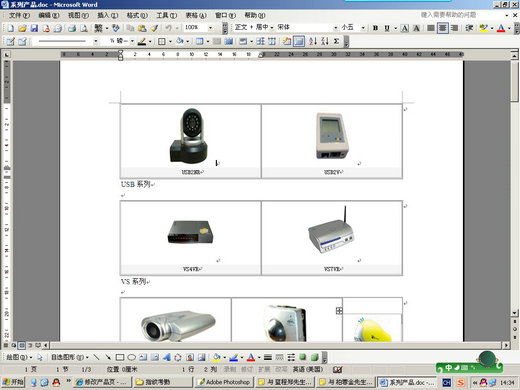This screenshot has width=520, height=390.
Task: Select the Line drawing tool
Action: click(96, 357)
